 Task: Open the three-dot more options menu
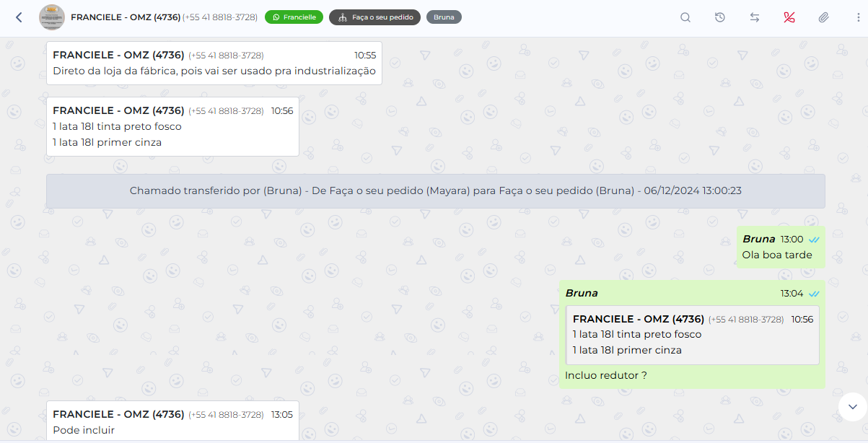tap(858, 17)
